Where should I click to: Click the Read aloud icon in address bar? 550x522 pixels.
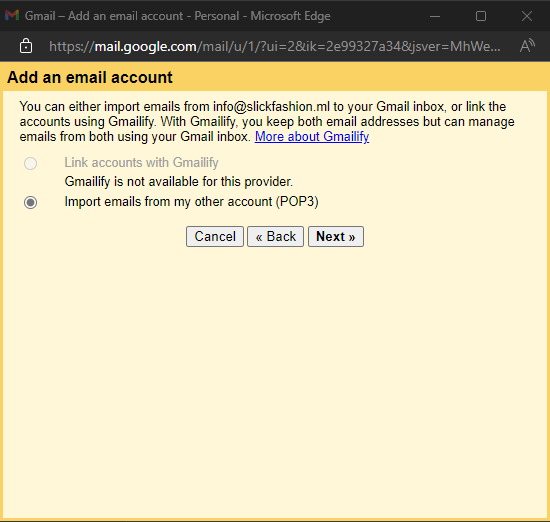[527, 46]
